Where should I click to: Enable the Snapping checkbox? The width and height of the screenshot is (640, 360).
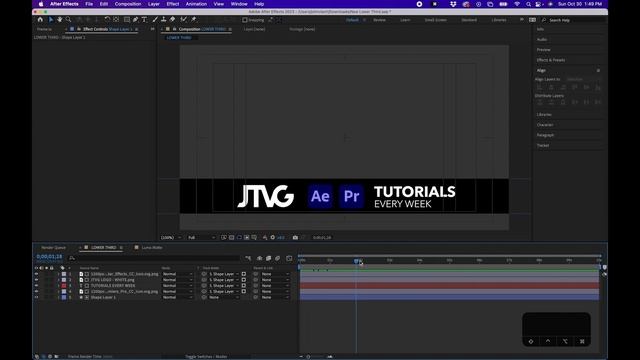coord(245,20)
